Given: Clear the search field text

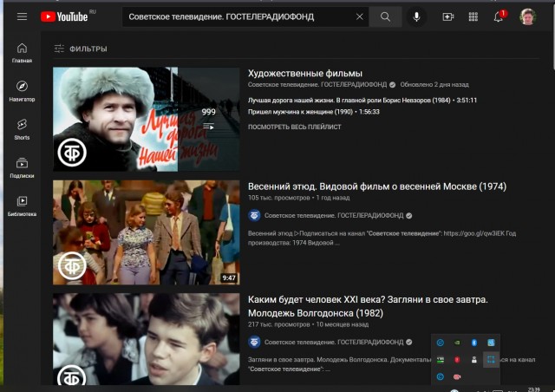Looking at the screenshot, I should tap(359, 16).
